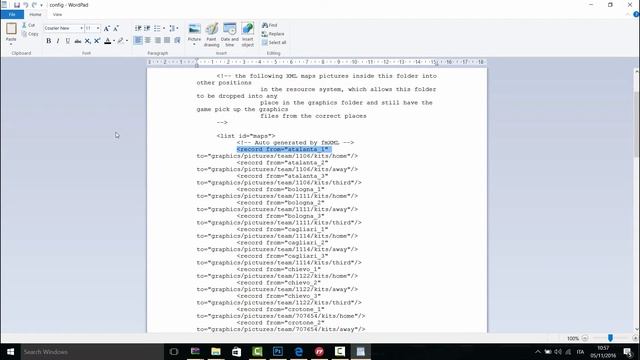
Task: Click the Paste icon
Action: pos(11,29)
